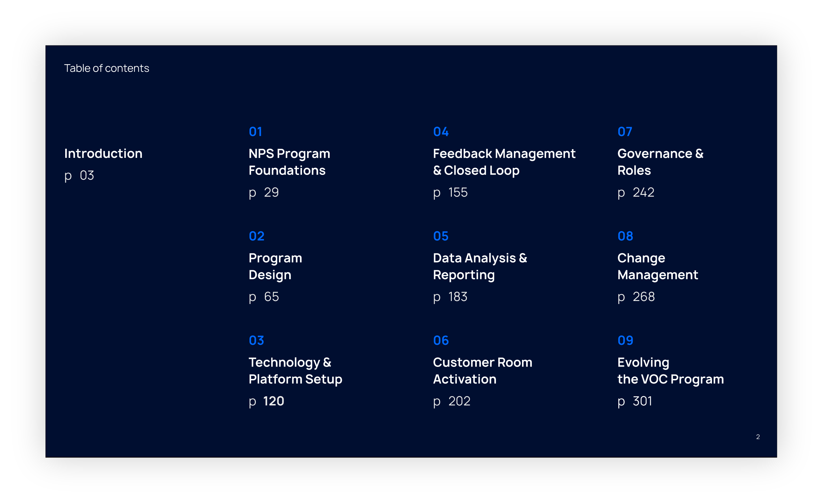The width and height of the screenshot is (823, 504).
Task: Jump to page 183
Action: [457, 297]
